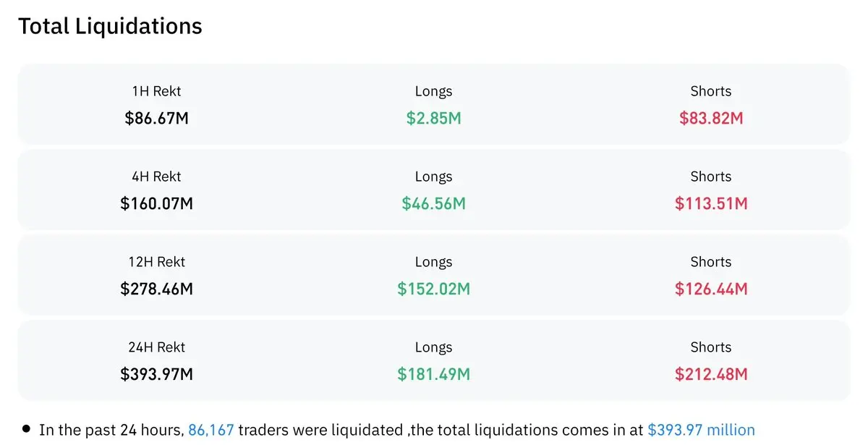Select the 24H Shorts value $212.48M
868x445 pixels.
[711, 374]
